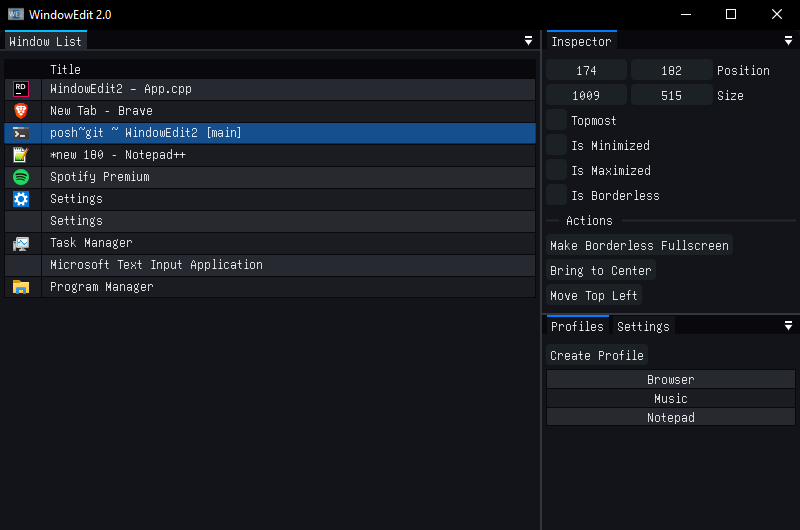
Task: Click the Brave browser icon in the list
Action: (x=21, y=111)
